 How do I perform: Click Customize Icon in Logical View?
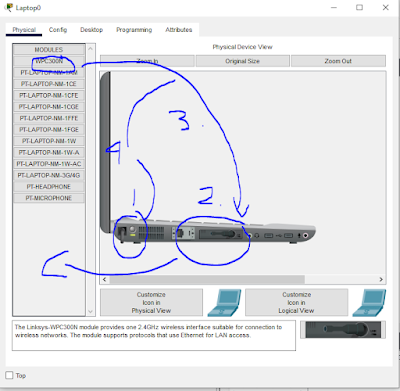coord(296,302)
